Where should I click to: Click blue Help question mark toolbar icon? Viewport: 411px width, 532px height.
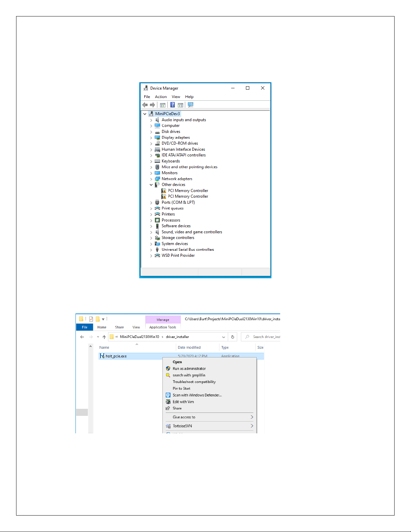[172, 105]
